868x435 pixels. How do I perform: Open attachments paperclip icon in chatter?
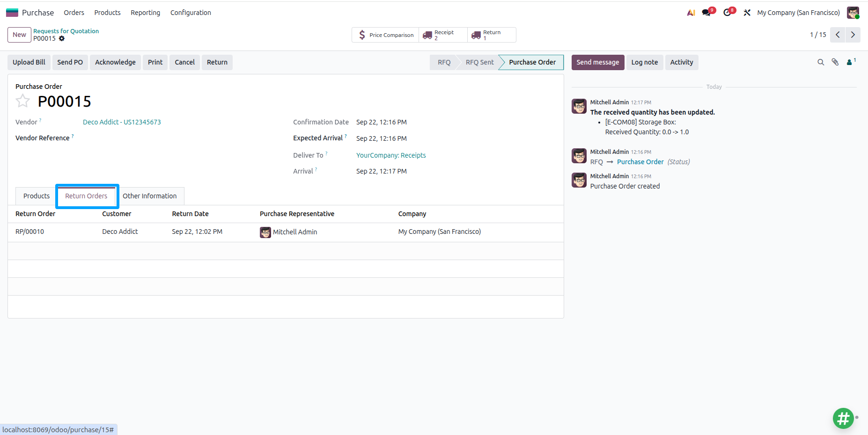click(x=835, y=62)
